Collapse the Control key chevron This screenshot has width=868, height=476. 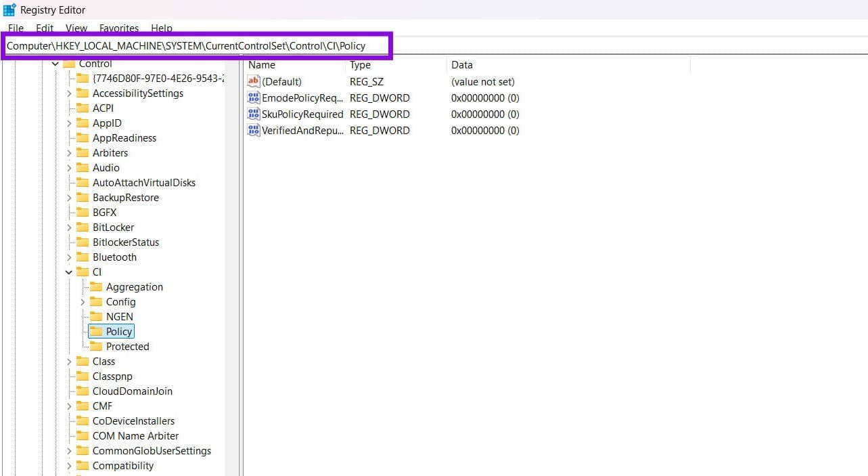(55, 64)
